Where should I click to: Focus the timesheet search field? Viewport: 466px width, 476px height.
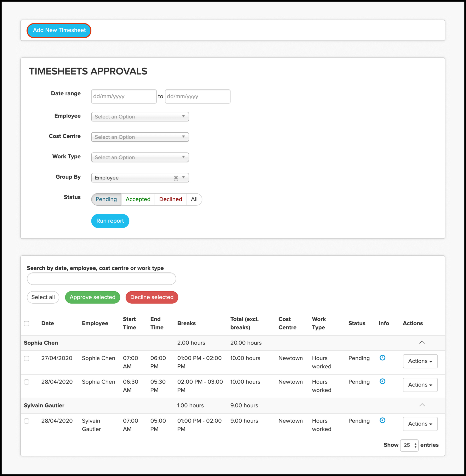coord(101,279)
